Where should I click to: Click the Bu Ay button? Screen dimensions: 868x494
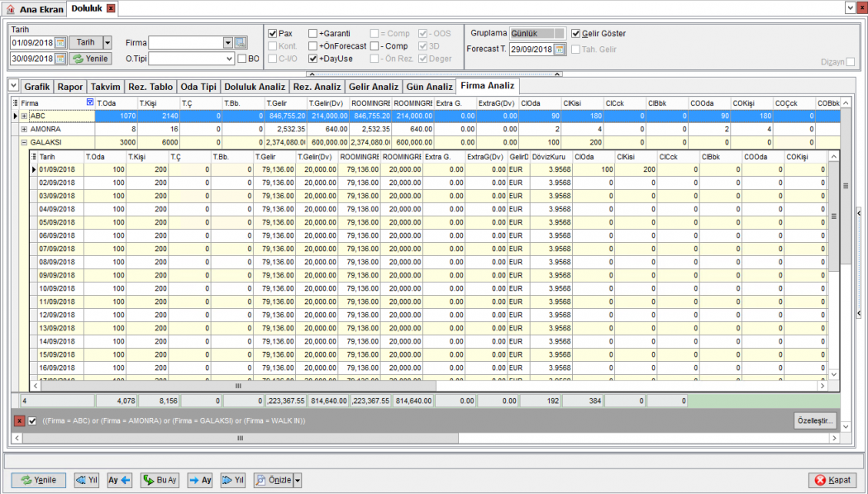click(x=160, y=480)
